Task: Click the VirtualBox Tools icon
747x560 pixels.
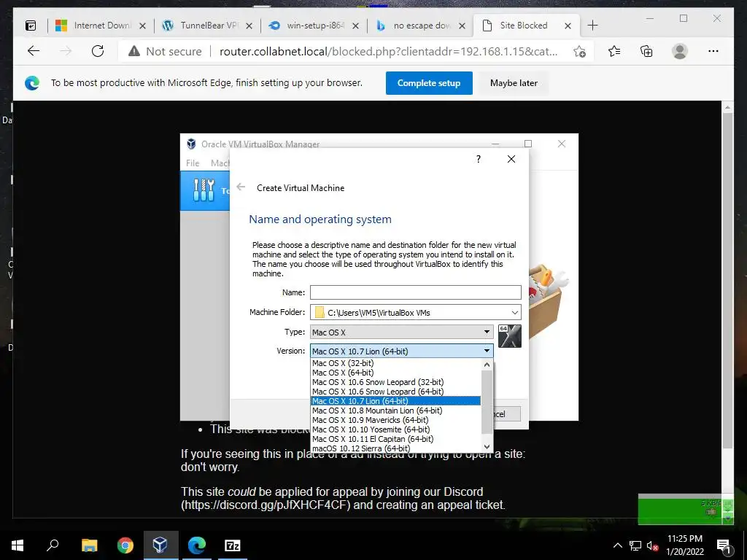Action: click(x=204, y=190)
